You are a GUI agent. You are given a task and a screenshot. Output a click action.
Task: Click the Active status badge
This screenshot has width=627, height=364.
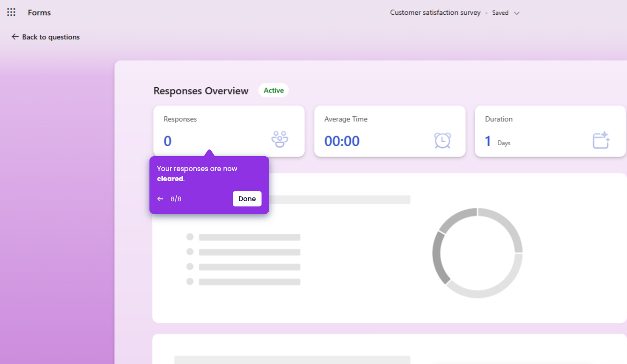pos(274,91)
